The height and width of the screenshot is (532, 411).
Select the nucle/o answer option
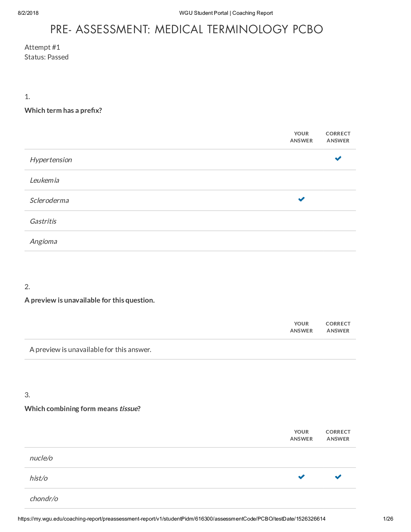(x=190, y=458)
